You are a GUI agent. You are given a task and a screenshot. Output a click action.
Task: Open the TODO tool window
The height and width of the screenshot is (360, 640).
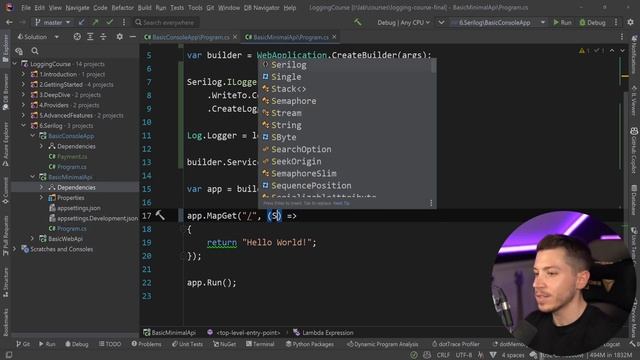pos(110,344)
